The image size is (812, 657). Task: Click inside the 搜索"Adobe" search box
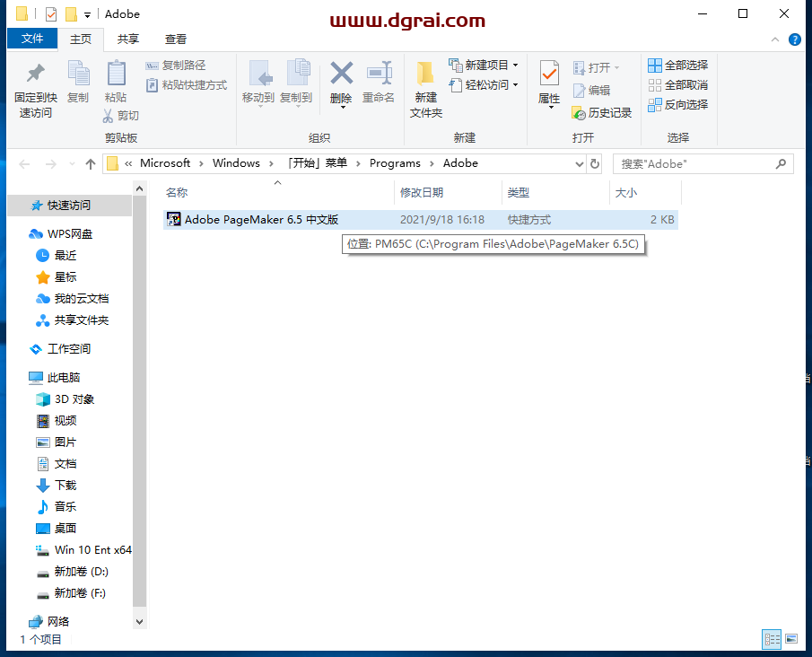(700, 163)
